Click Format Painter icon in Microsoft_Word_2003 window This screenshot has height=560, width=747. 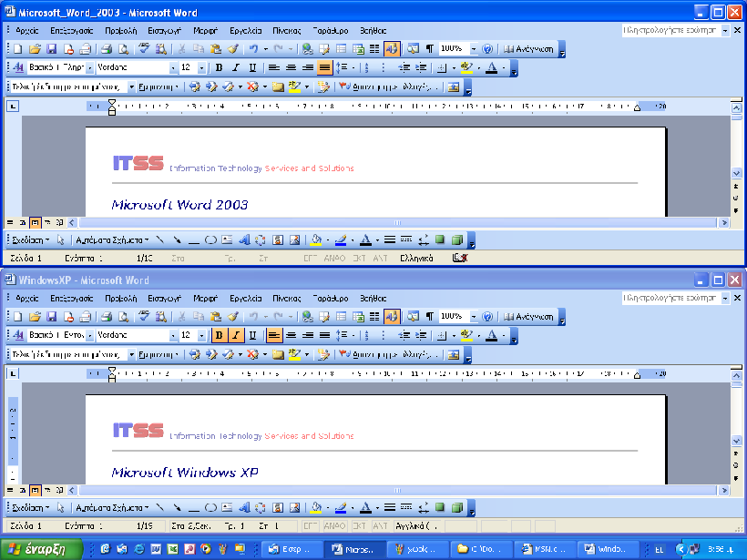coord(233,49)
